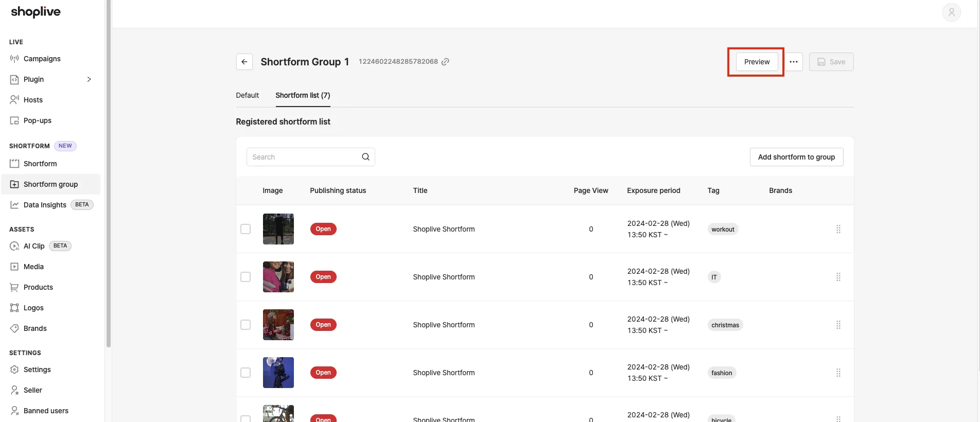Grab the drag handle on workout row

pos(838,229)
